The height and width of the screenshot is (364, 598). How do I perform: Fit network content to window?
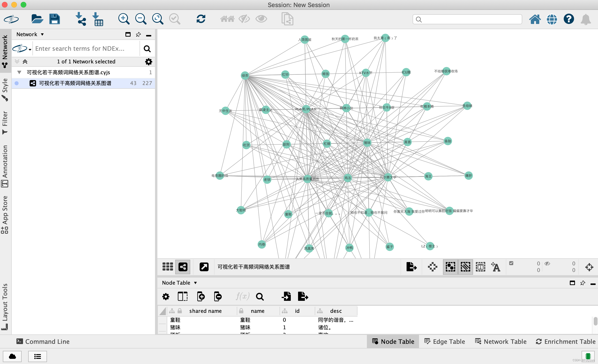coord(158,19)
